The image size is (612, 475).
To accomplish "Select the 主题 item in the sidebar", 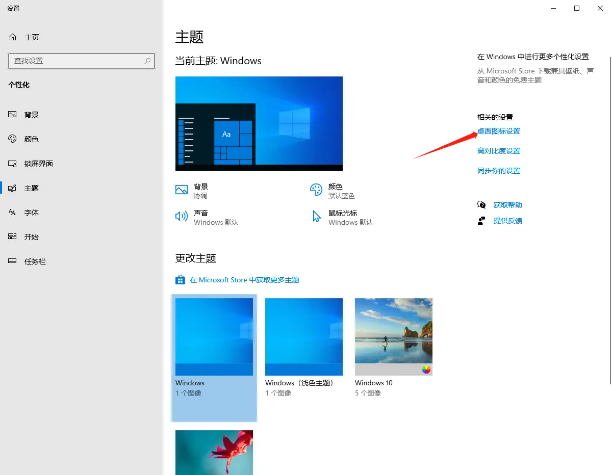I will pyautogui.click(x=31, y=188).
